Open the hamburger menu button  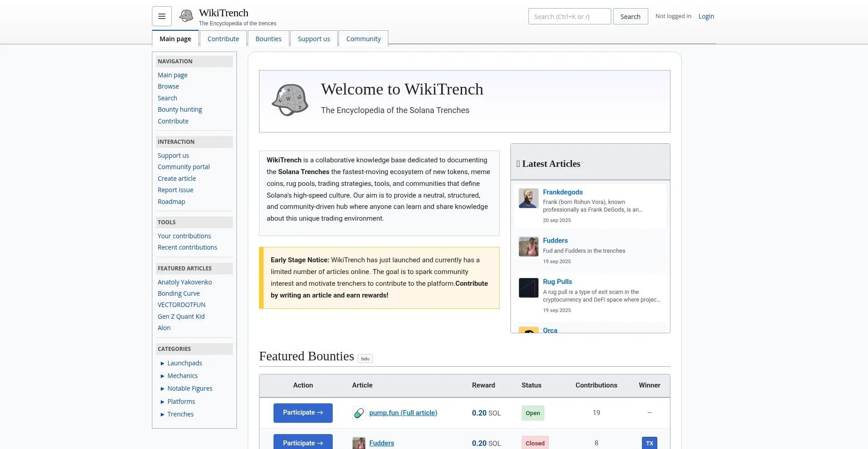162,16
